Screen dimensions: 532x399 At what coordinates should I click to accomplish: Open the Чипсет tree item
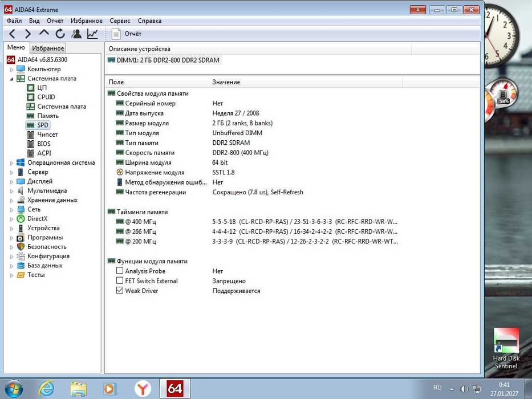[x=47, y=135]
